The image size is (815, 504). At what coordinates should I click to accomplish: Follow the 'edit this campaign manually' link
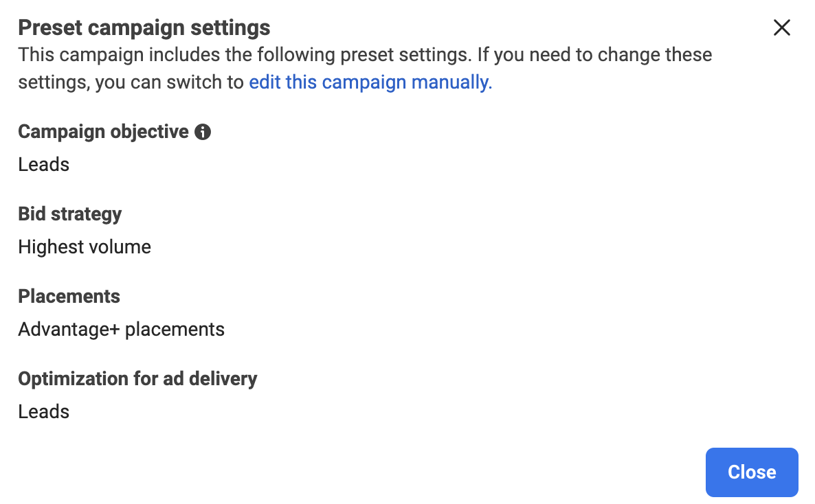point(370,82)
